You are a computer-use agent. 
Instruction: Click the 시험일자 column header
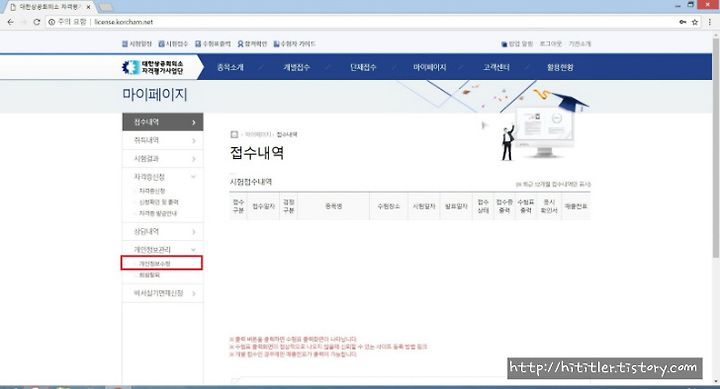423,207
